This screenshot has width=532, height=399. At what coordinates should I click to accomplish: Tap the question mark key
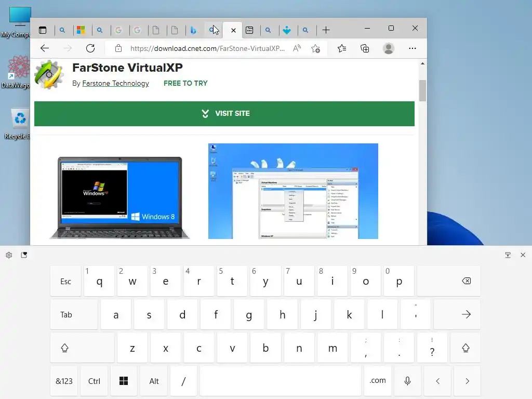432,348
